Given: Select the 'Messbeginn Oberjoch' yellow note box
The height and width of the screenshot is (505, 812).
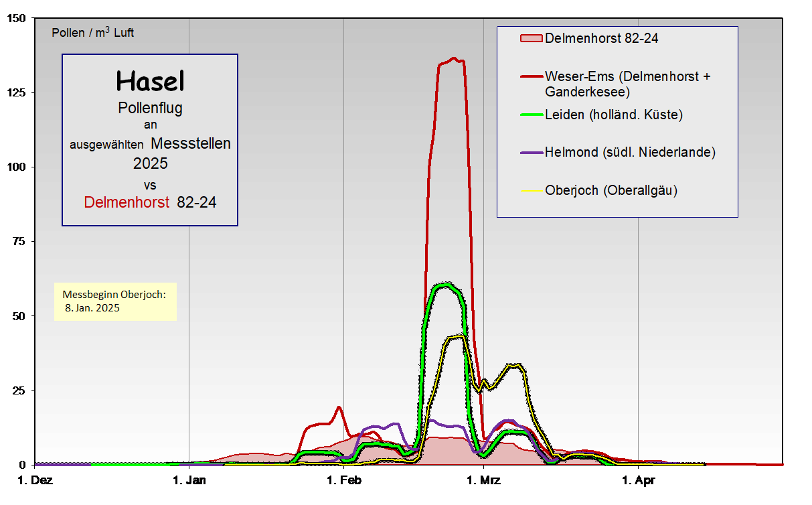Looking at the screenshot, I should [x=115, y=301].
